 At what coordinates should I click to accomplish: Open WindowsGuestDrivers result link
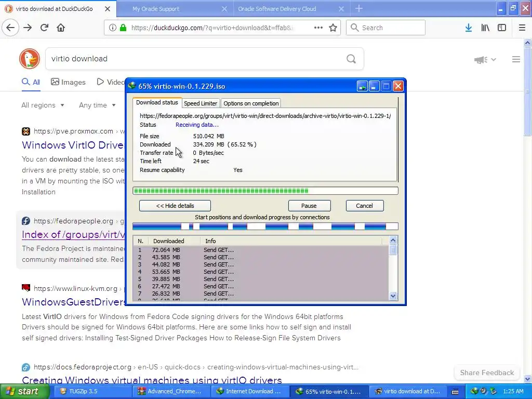(x=73, y=302)
